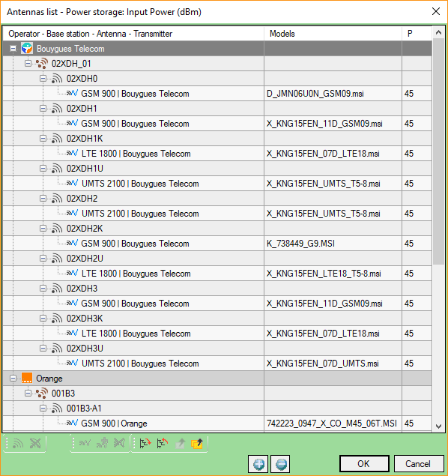Click the scrollbar up arrow
Viewport: 448px width, 476px height.
(x=438, y=32)
